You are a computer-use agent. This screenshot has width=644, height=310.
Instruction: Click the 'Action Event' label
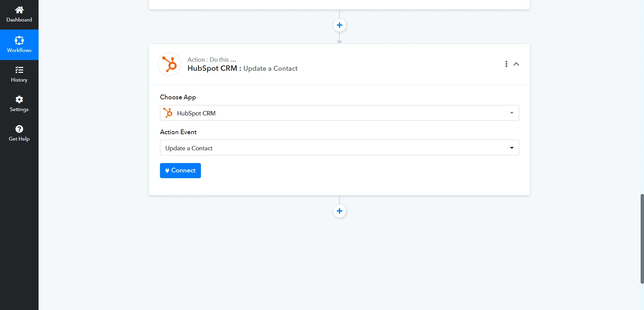point(178,132)
